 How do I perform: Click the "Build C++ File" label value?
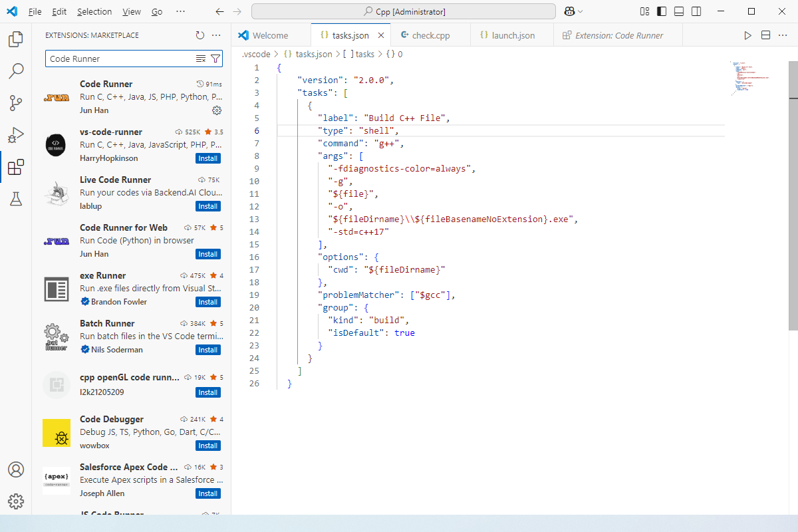click(x=404, y=118)
